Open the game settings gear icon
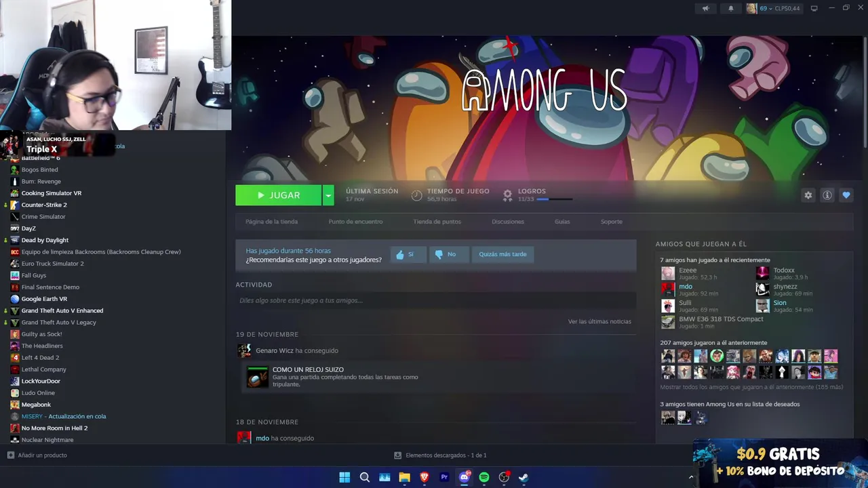The image size is (868, 488). pyautogui.click(x=808, y=195)
